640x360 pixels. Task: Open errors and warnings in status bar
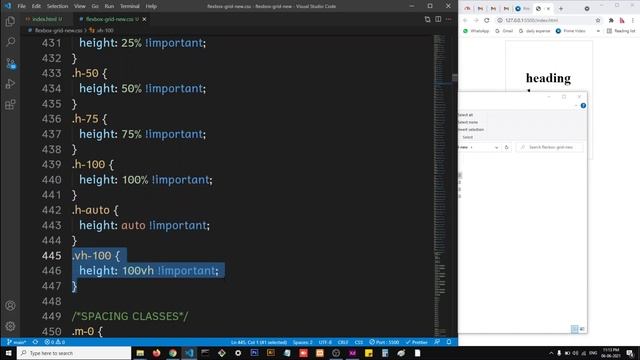tap(55, 342)
